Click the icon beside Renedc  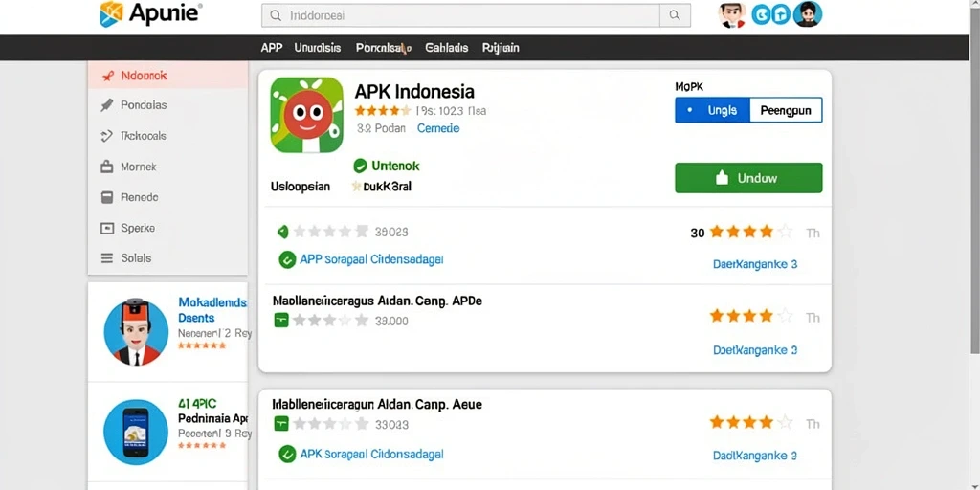pyautogui.click(x=107, y=197)
